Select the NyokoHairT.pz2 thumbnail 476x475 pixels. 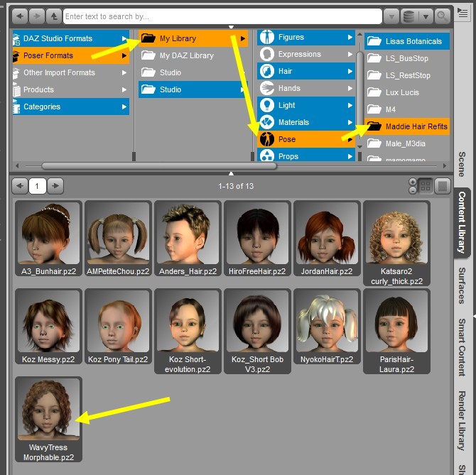[327, 327]
